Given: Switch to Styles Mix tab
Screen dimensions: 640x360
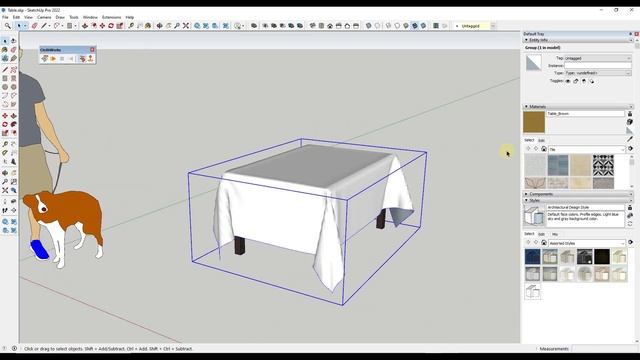Looking at the screenshot, I should (555, 234).
